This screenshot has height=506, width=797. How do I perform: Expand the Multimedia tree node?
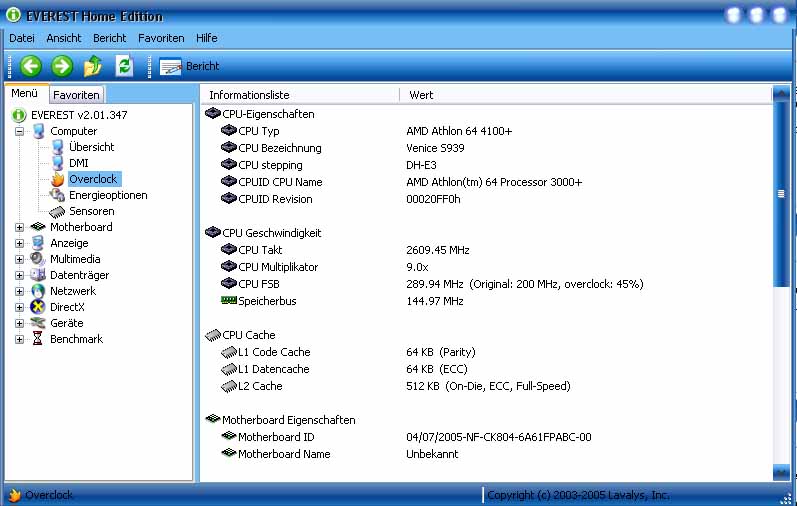click(x=19, y=259)
